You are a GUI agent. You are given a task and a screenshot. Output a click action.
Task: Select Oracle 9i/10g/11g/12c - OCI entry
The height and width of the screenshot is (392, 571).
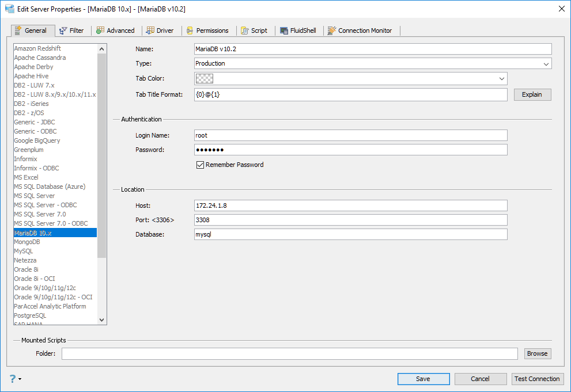pos(55,297)
